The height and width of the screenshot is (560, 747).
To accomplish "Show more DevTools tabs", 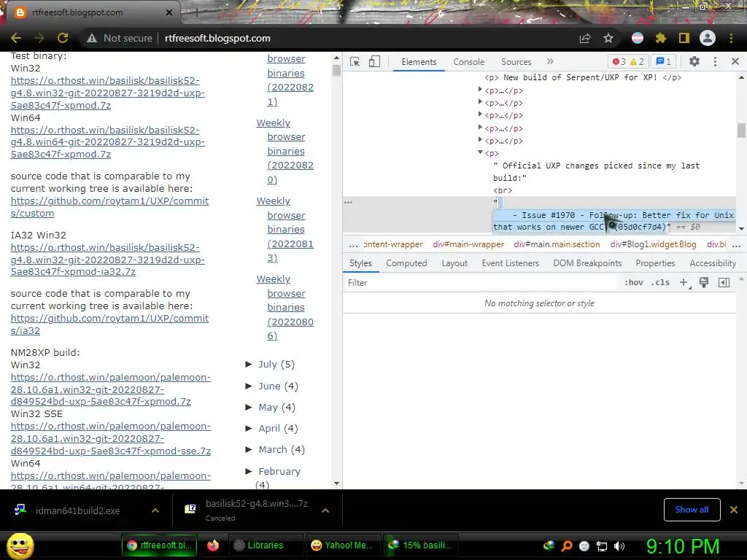I will click(x=550, y=61).
